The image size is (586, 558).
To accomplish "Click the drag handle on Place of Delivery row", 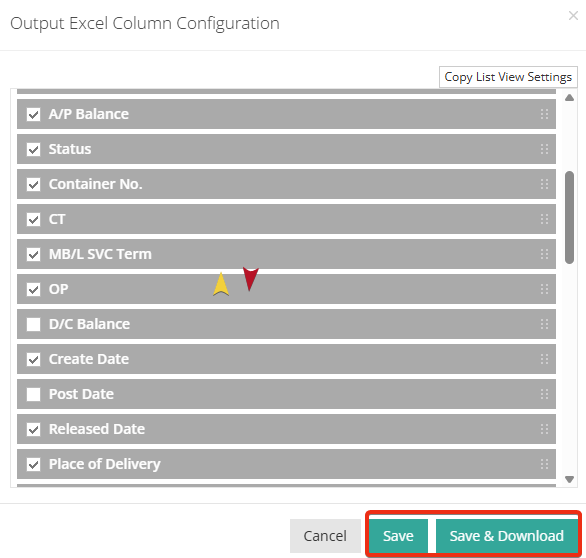I will coord(544,464).
